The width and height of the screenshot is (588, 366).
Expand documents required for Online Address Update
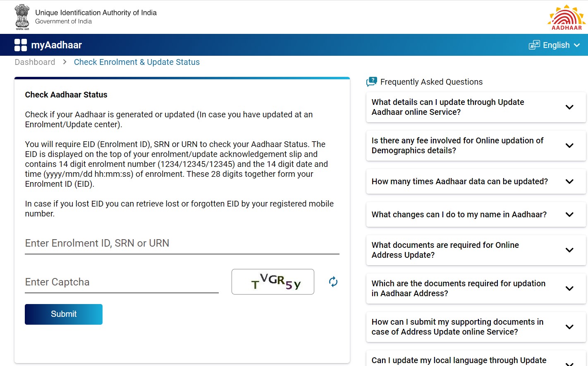(x=569, y=250)
